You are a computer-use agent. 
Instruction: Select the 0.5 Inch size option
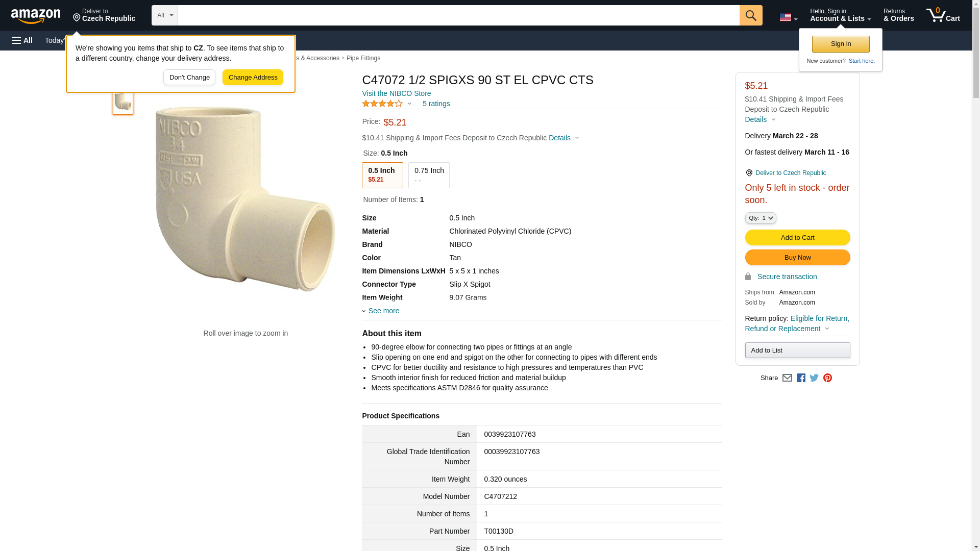coord(382,175)
